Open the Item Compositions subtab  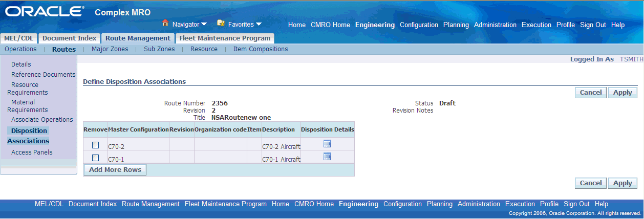[261, 49]
